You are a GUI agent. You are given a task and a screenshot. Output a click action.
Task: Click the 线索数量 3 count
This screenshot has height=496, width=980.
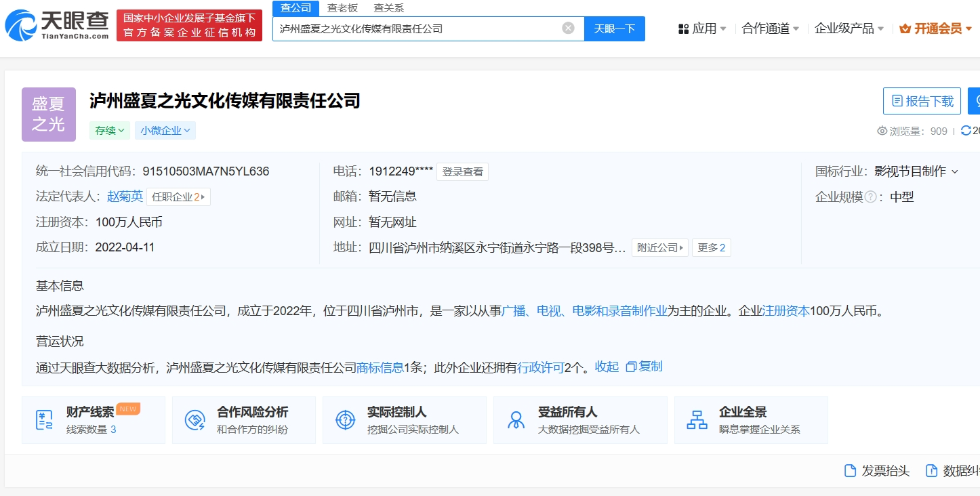click(91, 429)
